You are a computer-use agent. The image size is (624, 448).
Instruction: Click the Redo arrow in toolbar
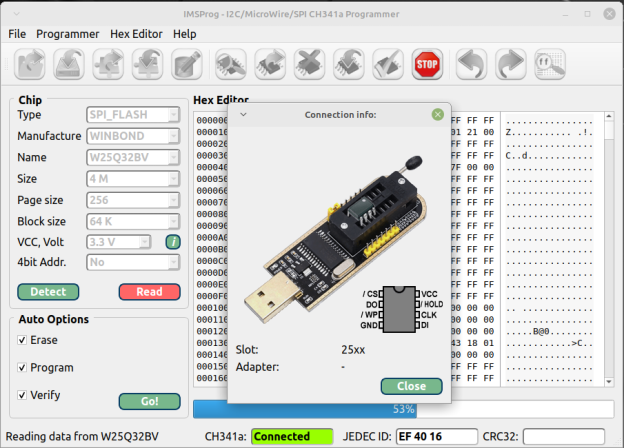click(510, 65)
